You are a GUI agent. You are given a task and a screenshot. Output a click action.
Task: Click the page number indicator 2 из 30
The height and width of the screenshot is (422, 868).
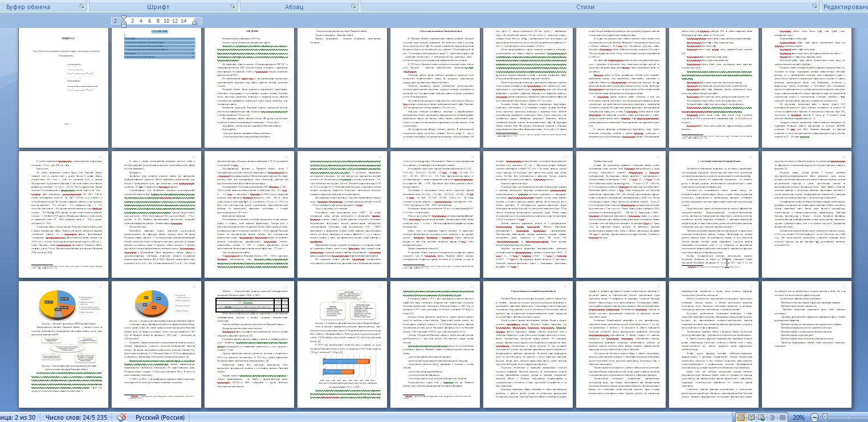click(x=18, y=417)
